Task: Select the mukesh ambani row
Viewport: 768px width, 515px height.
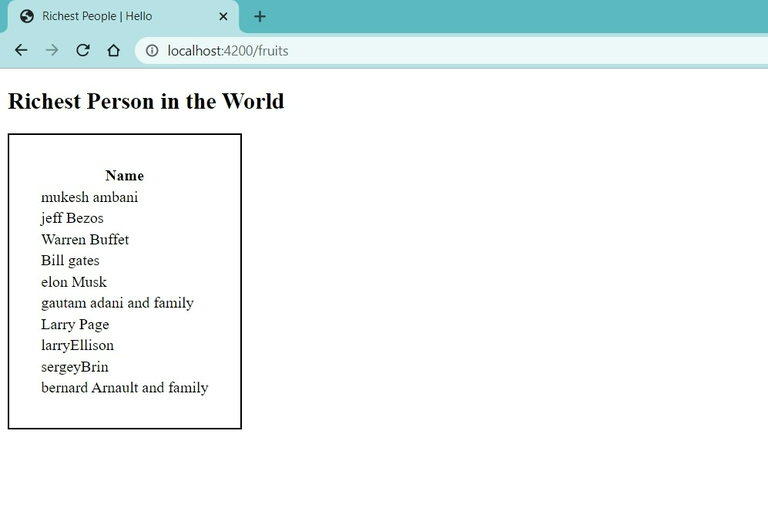Action: (x=124, y=197)
